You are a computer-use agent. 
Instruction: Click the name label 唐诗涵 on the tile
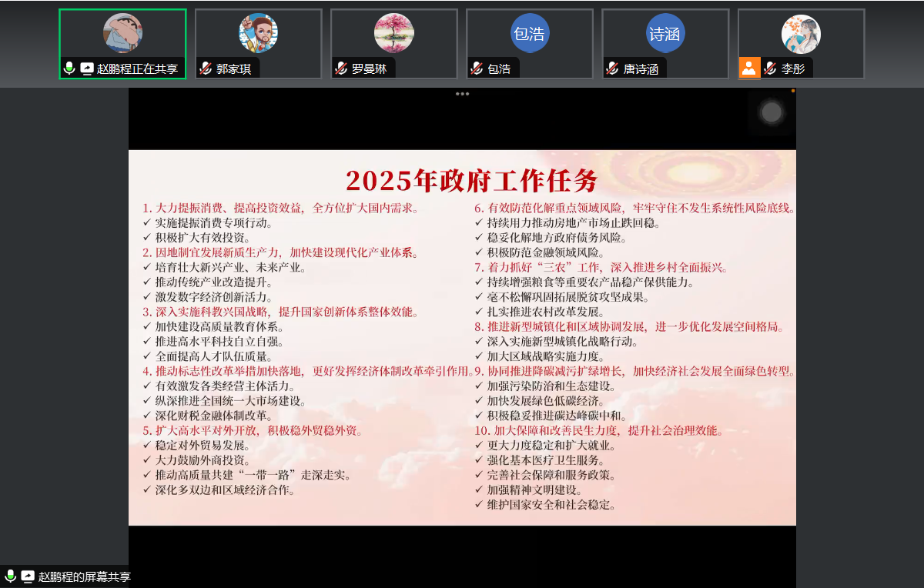(640, 68)
